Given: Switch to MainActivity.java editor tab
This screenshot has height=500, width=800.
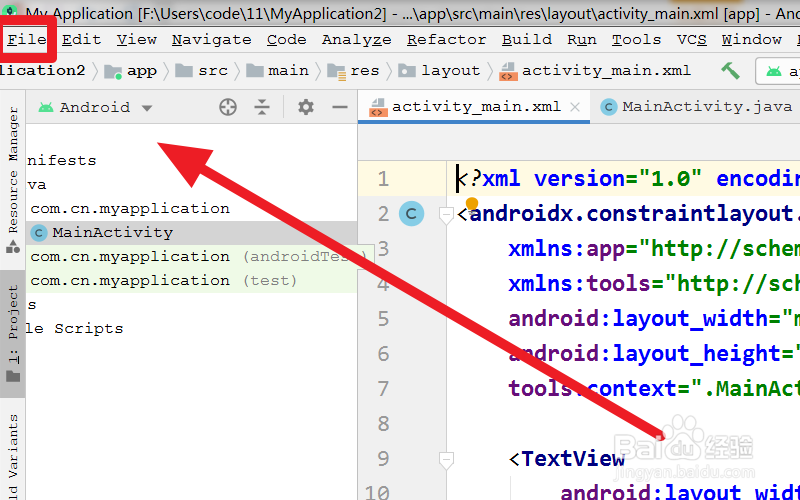Looking at the screenshot, I should [x=696, y=107].
